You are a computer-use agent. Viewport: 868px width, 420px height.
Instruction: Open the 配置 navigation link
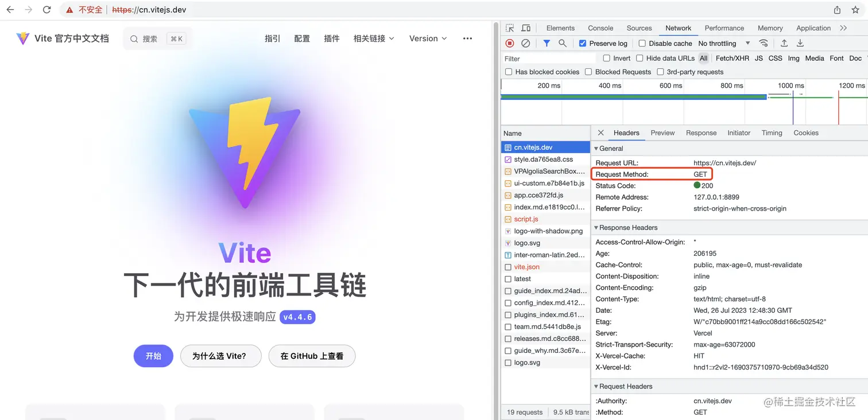[302, 38]
